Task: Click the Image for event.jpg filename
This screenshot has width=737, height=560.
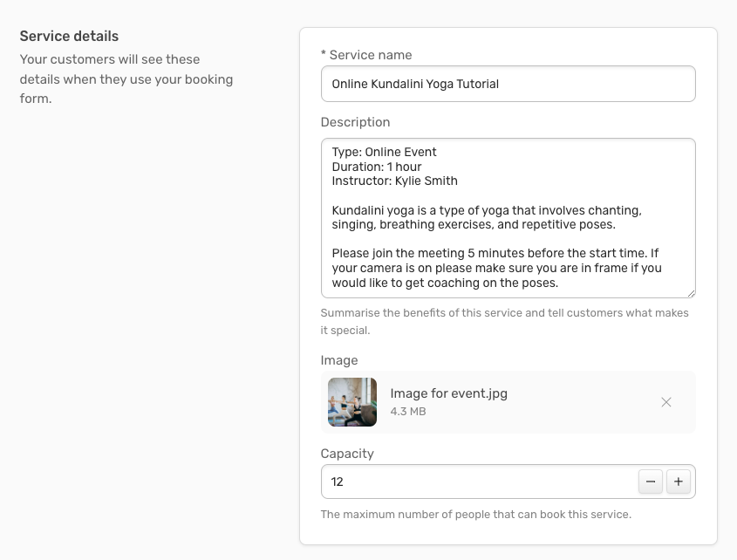Action: coord(449,393)
